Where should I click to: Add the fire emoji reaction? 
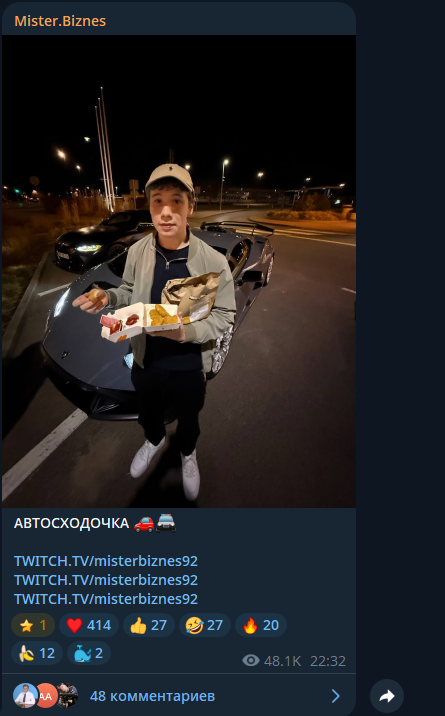[261, 625]
